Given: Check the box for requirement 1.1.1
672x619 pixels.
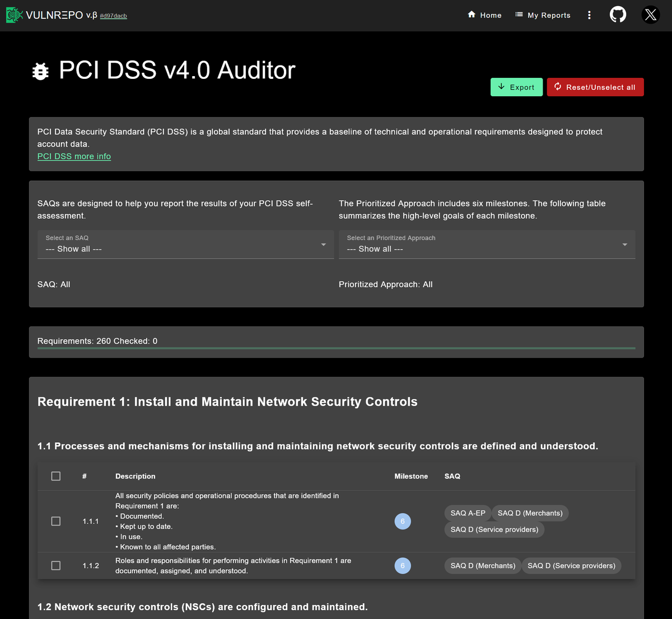Looking at the screenshot, I should pos(56,521).
